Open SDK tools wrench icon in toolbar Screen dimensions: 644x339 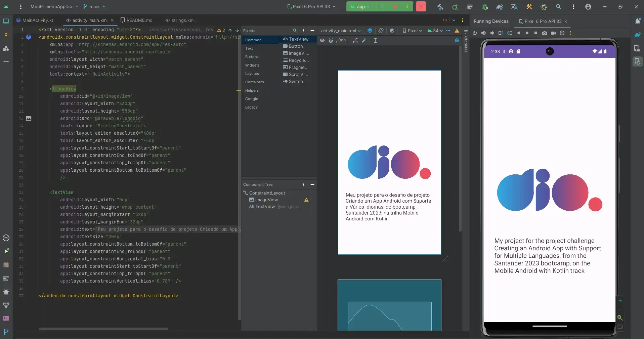click(x=529, y=7)
